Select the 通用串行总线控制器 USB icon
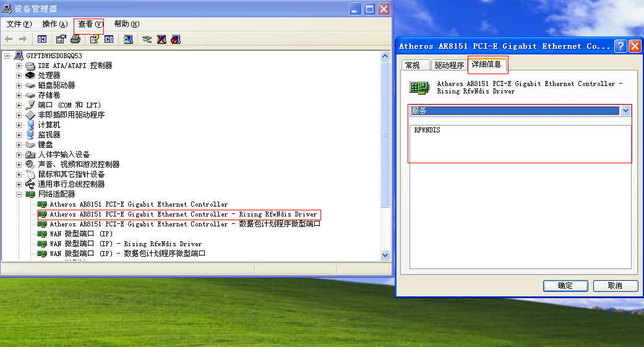Viewport: 644px width, 347px height. click(30, 184)
